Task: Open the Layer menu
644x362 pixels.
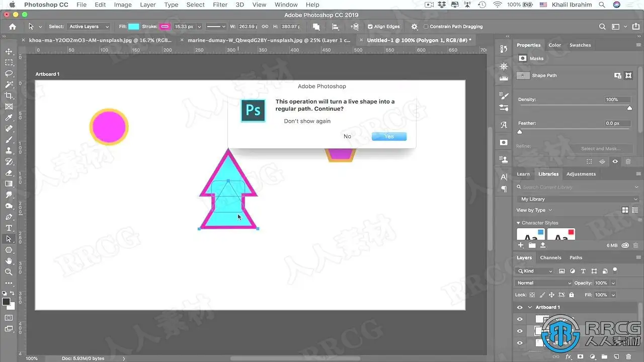Action: 147,5
